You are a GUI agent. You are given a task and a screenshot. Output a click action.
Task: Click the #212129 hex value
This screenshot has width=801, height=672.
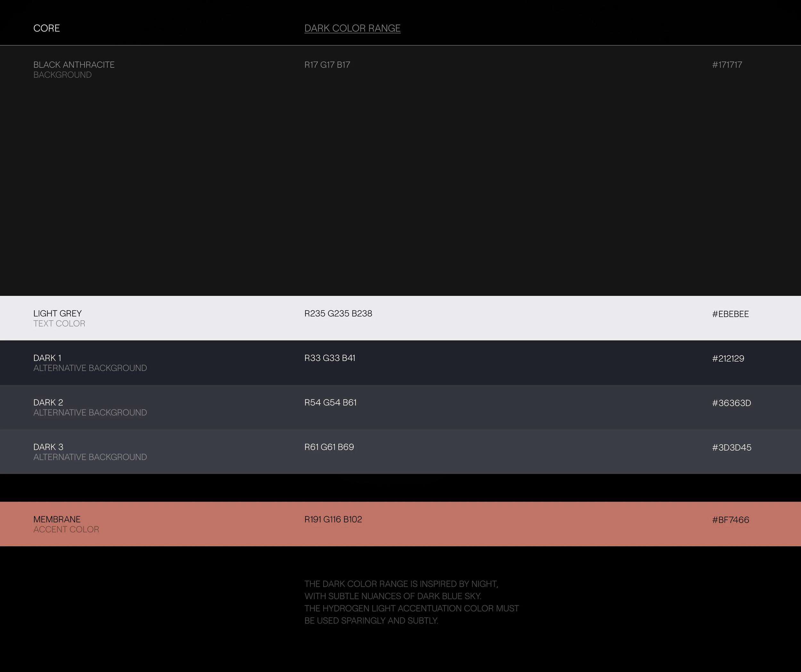click(728, 358)
